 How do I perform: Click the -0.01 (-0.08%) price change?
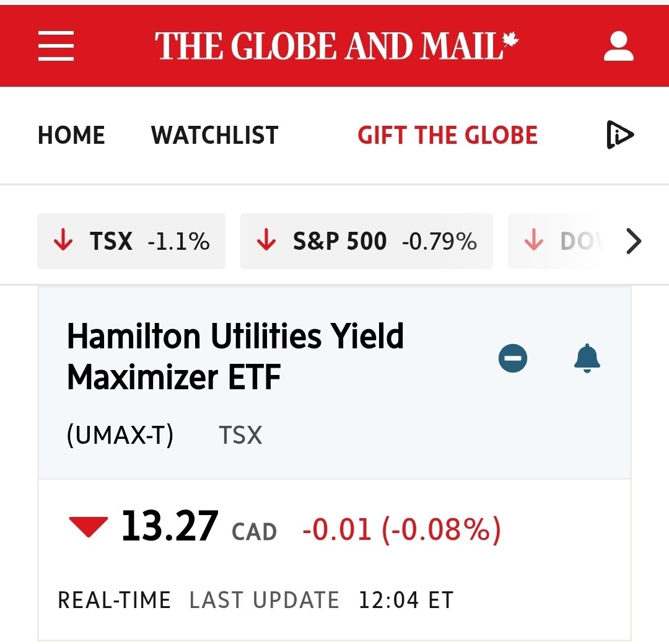click(x=401, y=531)
